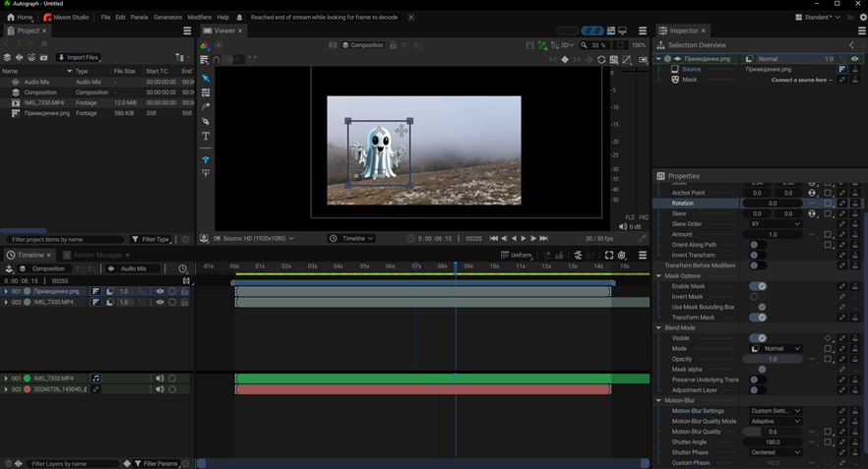Image resolution: width=868 pixels, height=469 pixels.
Task: Click the new folder icon in Project toolbar
Action: [43, 57]
